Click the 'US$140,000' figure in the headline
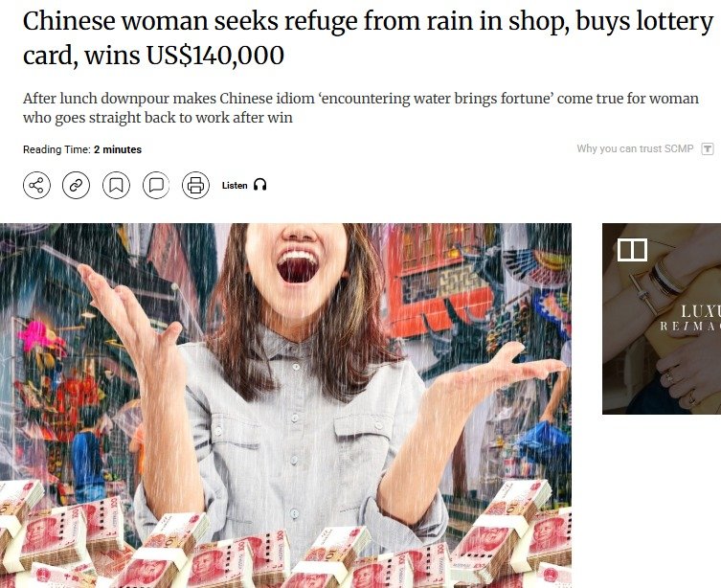Screen dimensions: 721x588 point(214,56)
